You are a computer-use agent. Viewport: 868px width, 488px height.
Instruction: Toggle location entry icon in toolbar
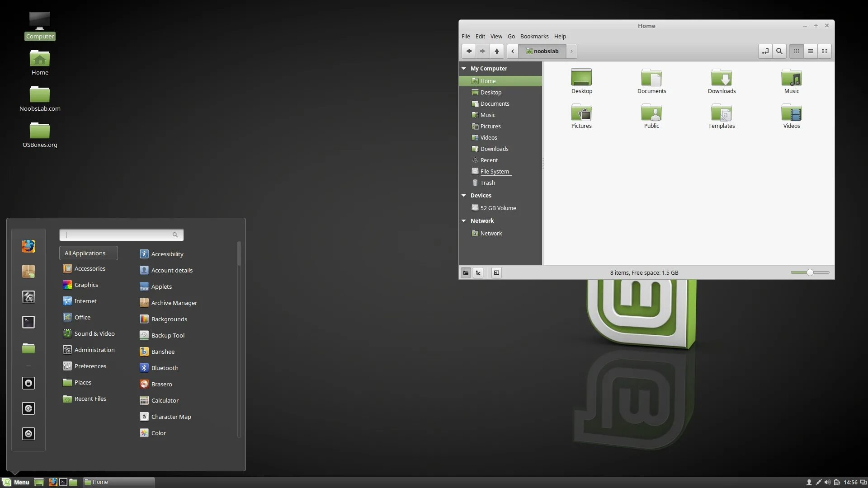[x=765, y=51]
